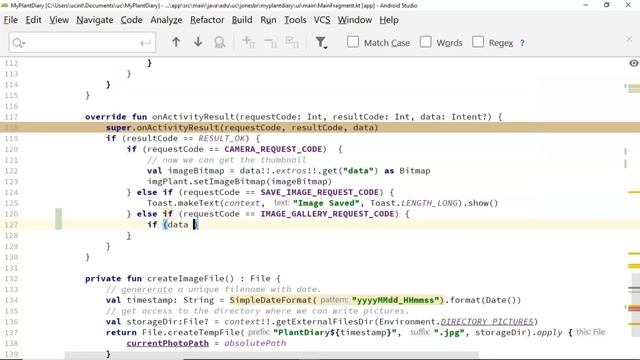Click createImageFile function name
Screen dimensions: 640x360
[x=185, y=278]
